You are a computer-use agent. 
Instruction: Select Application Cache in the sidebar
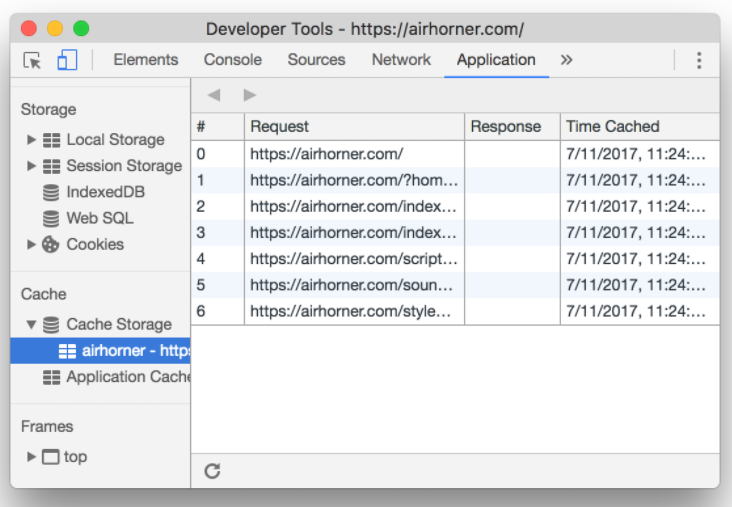pyautogui.click(x=128, y=377)
